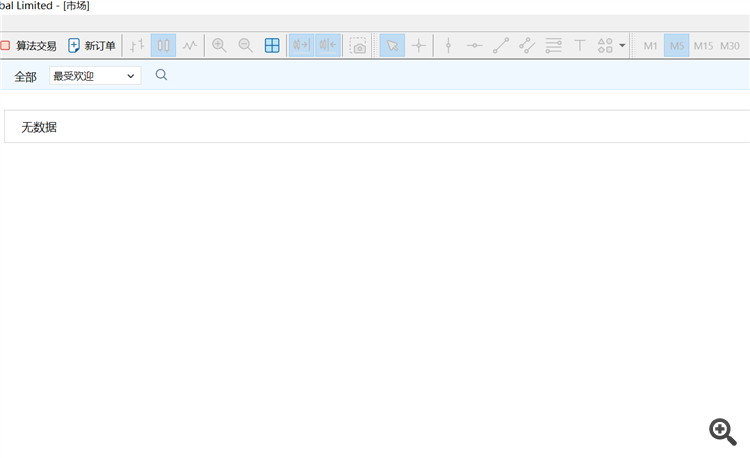Switch chart to bar chart type
This screenshot has height=458, width=750.
tap(137, 46)
